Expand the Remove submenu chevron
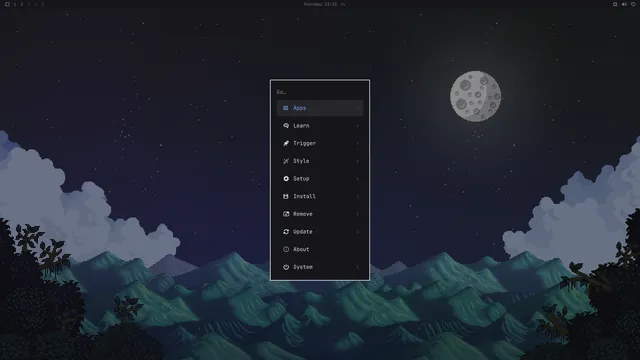This screenshot has width=640, height=360. click(358, 214)
